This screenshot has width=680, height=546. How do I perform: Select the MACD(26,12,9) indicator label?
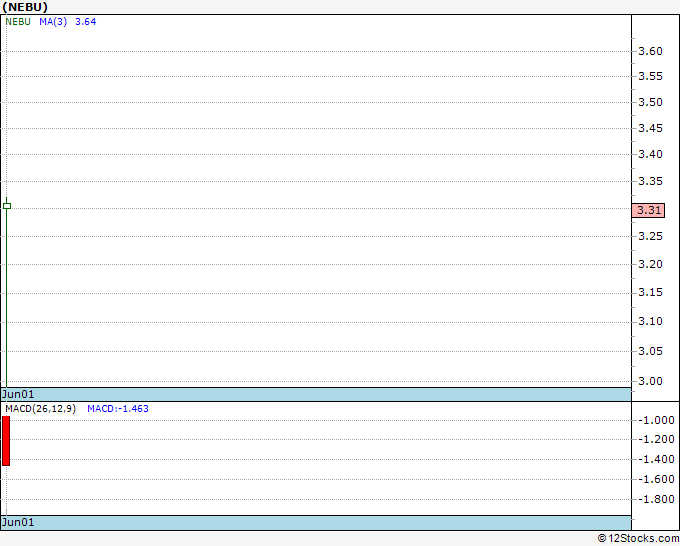(x=40, y=409)
